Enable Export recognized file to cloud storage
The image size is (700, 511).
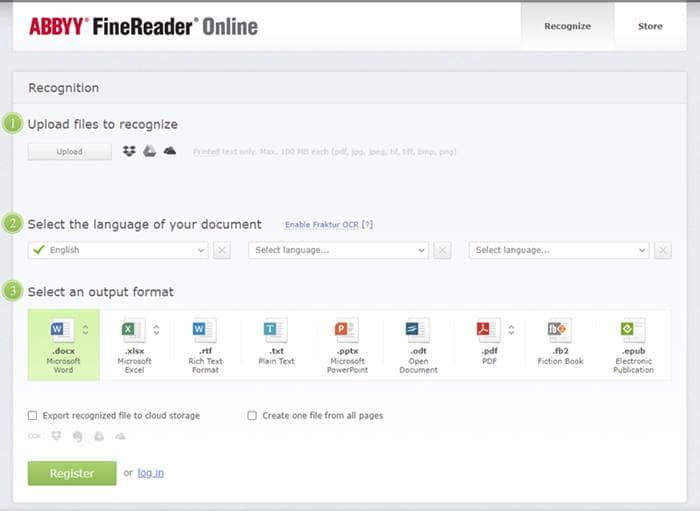click(x=32, y=415)
